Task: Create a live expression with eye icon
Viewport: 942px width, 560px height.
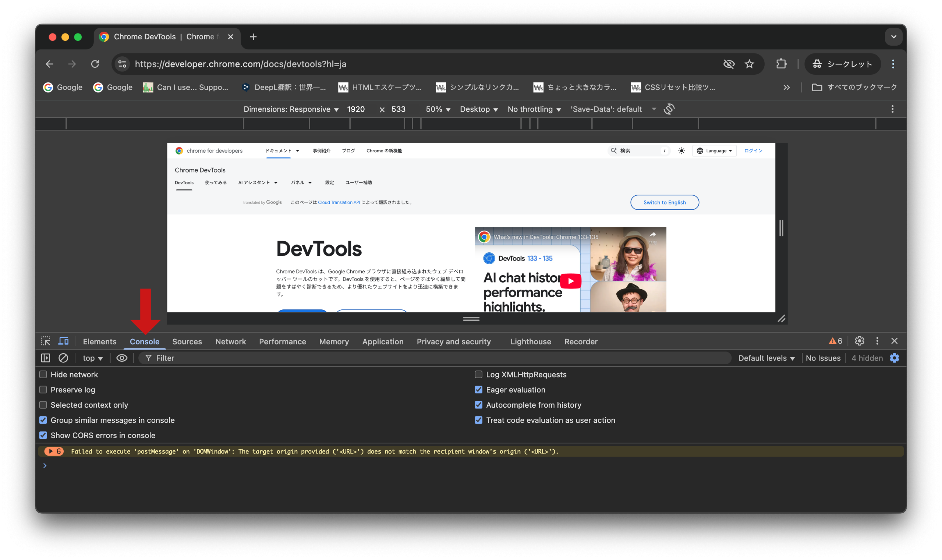Action: (x=121, y=358)
